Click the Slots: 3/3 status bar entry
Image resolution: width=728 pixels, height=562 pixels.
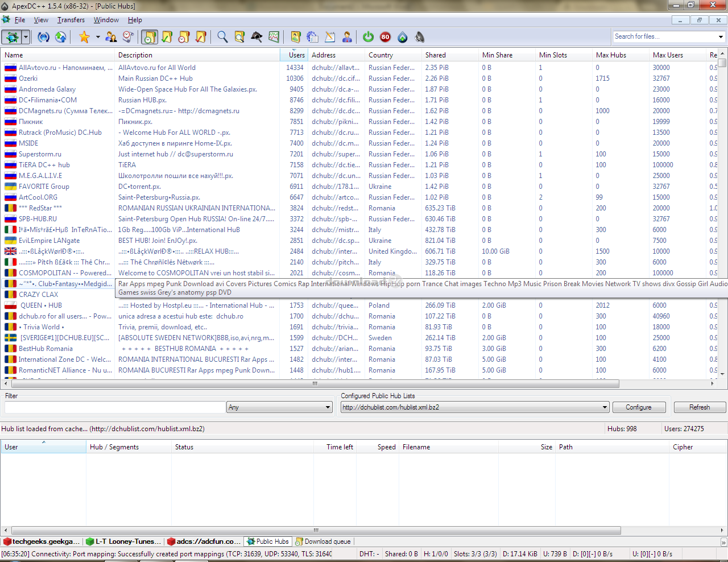coord(475,554)
